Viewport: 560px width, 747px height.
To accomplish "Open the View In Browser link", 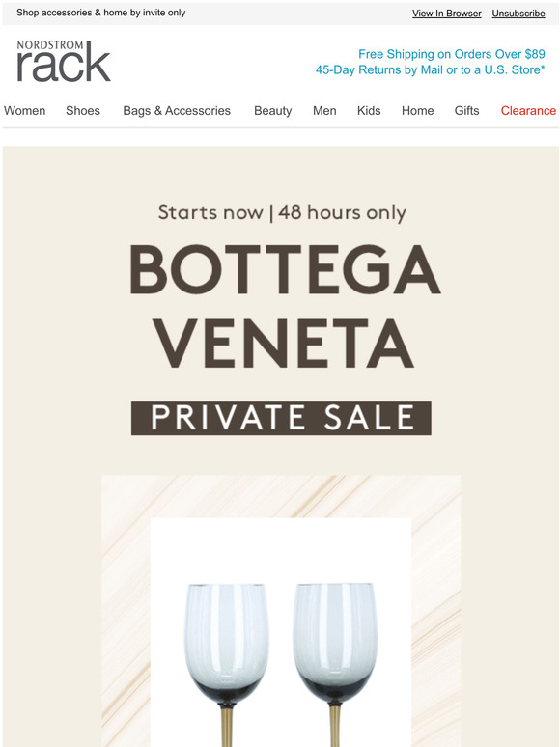I will point(447,14).
